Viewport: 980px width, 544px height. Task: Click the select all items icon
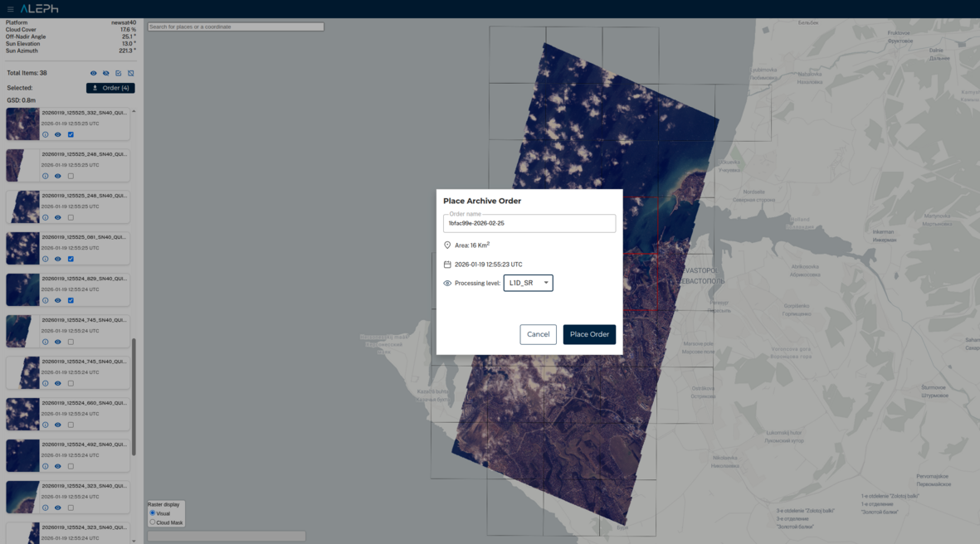[119, 74]
